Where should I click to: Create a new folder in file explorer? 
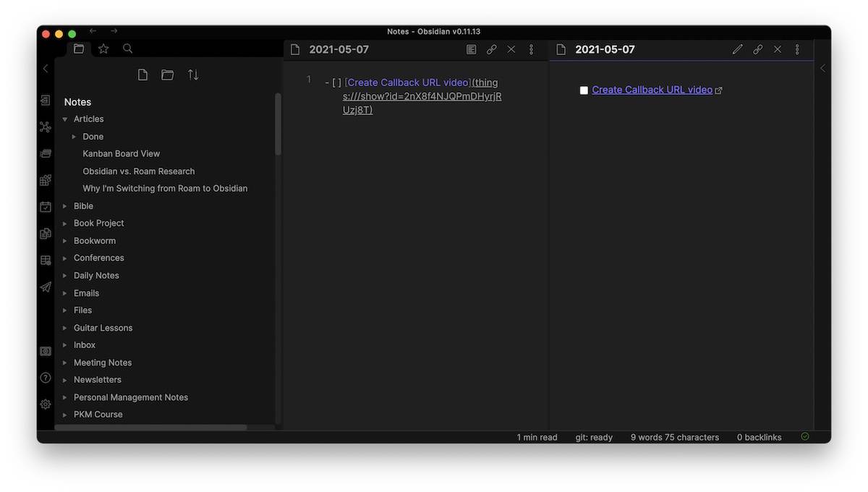point(168,75)
